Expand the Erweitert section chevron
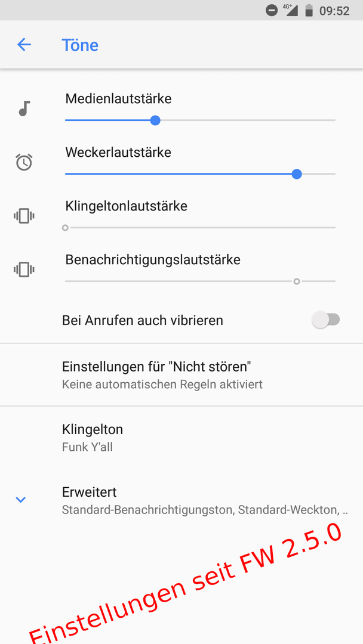Image resolution: width=363 pixels, height=644 pixels. 20,500
